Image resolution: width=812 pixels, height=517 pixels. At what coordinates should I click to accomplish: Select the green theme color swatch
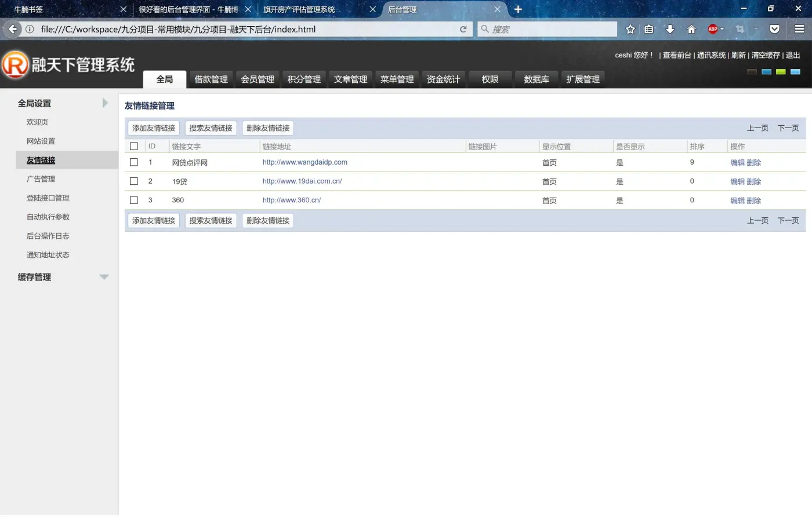tap(781, 72)
